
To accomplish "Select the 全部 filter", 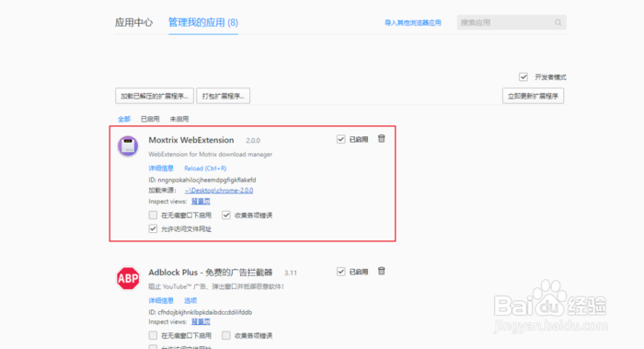I will pyautogui.click(x=124, y=119).
